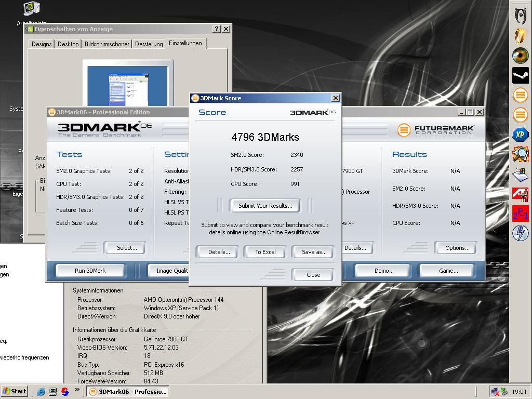The height and width of the screenshot is (399, 532).
Task: Open the Darstellung tab
Action: [149, 44]
